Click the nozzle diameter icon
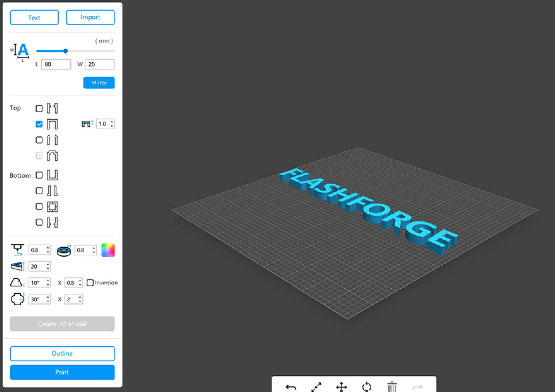Viewport: 555px width, 392px height. coord(17,250)
